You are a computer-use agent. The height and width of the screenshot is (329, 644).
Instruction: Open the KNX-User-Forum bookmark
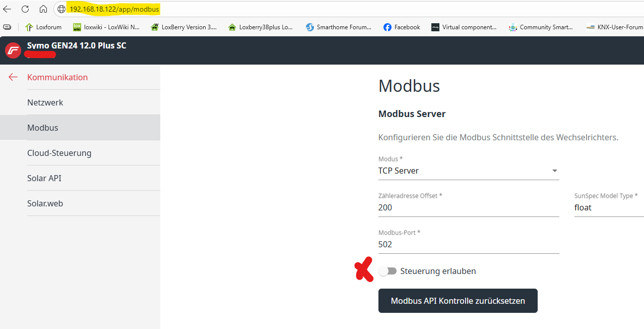pos(615,27)
